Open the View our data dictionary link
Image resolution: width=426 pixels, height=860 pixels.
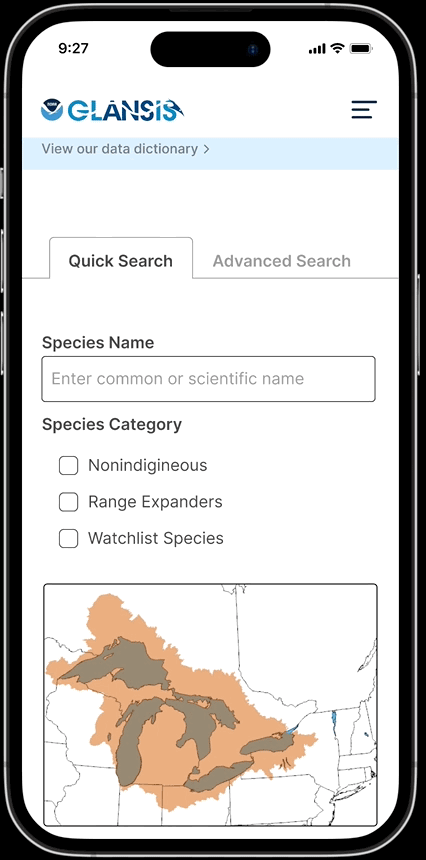pos(126,149)
